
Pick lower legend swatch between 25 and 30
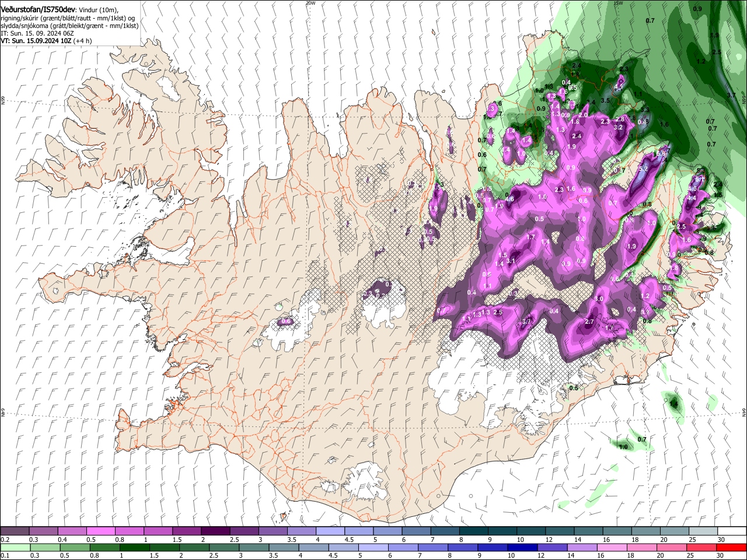tap(701, 547)
